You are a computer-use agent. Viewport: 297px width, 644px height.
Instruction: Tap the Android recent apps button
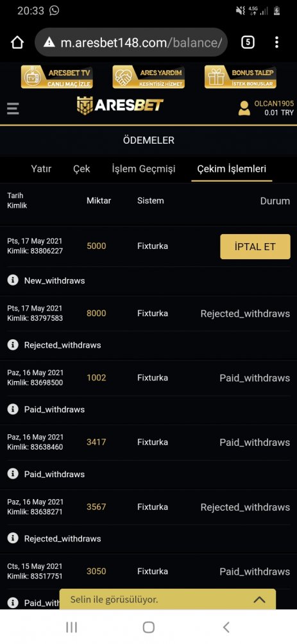pos(71,627)
